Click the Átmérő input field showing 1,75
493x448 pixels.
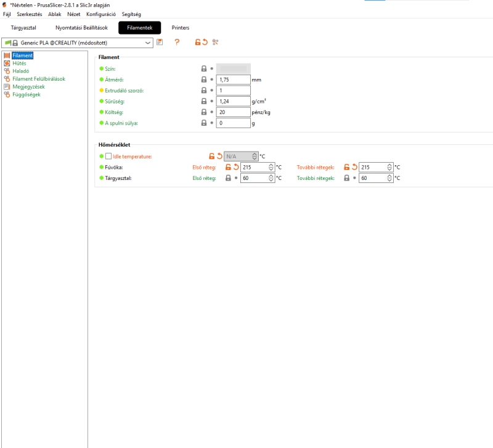click(x=234, y=79)
